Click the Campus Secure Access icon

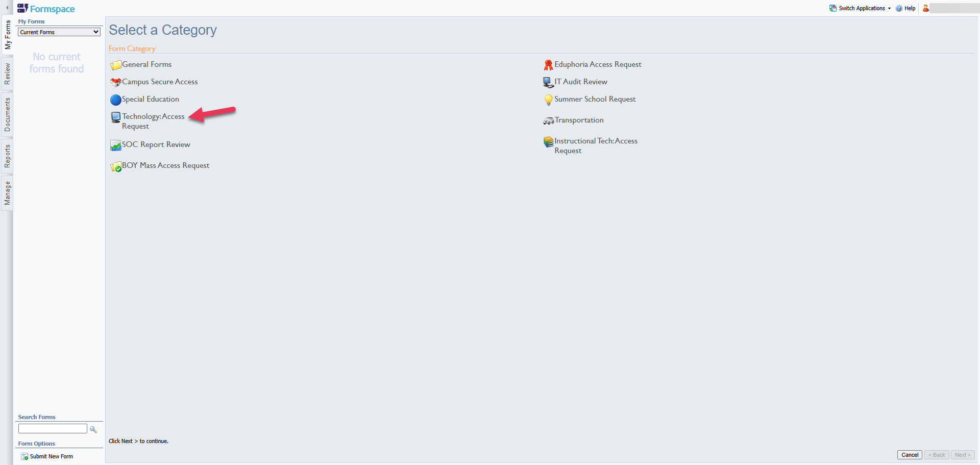116,82
